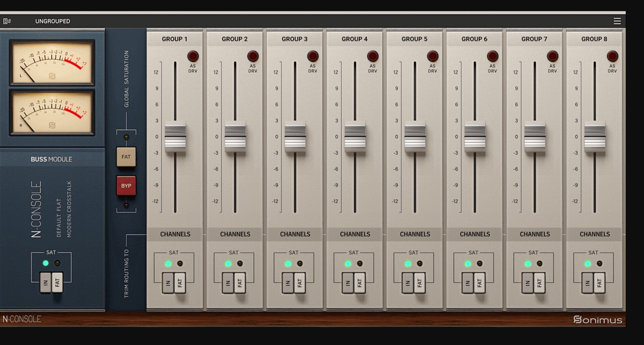Click the GROUP 5 strip title
Screen dimensions: 644x345
(x=415, y=39)
